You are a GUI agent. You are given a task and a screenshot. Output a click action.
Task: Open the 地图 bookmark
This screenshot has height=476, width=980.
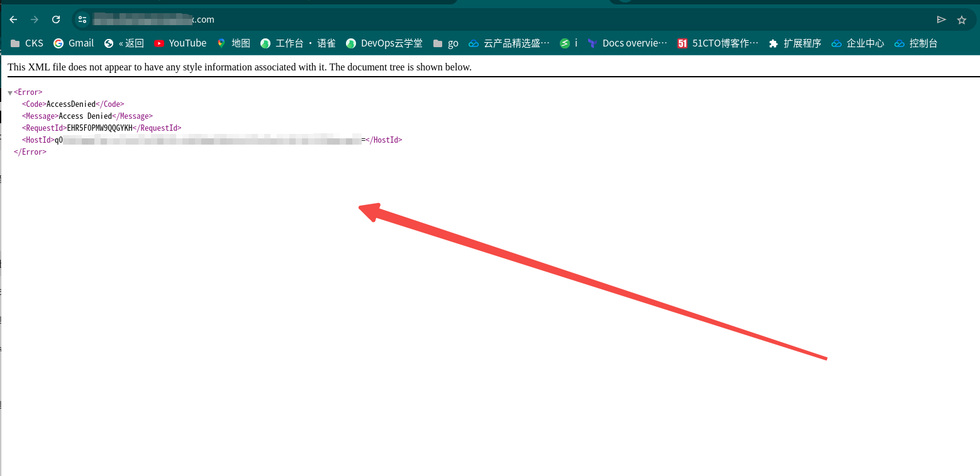click(233, 43)
